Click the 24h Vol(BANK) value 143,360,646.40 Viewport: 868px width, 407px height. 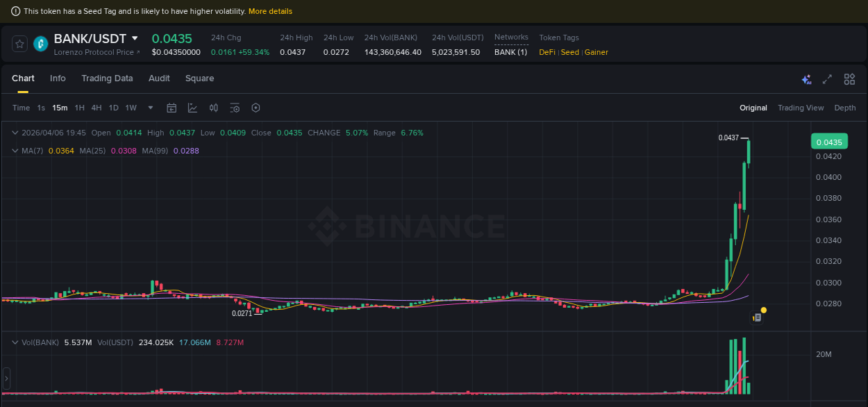[393, 52]
